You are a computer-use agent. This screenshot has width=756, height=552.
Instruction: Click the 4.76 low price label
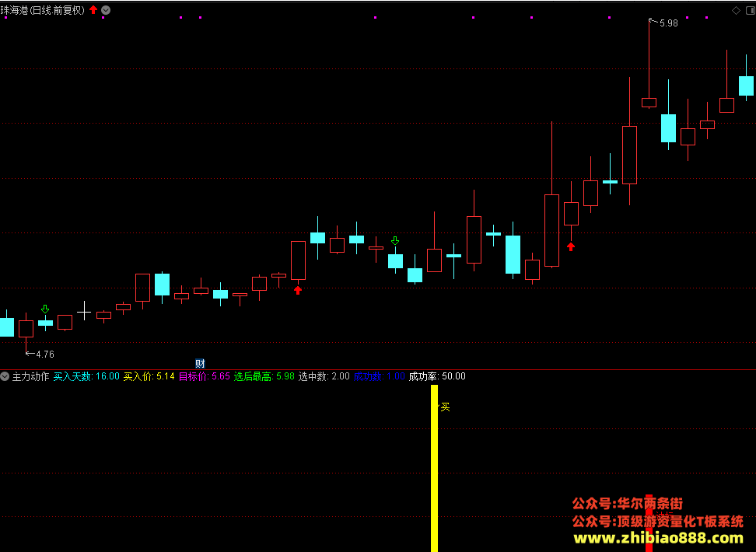click(45, 355)
